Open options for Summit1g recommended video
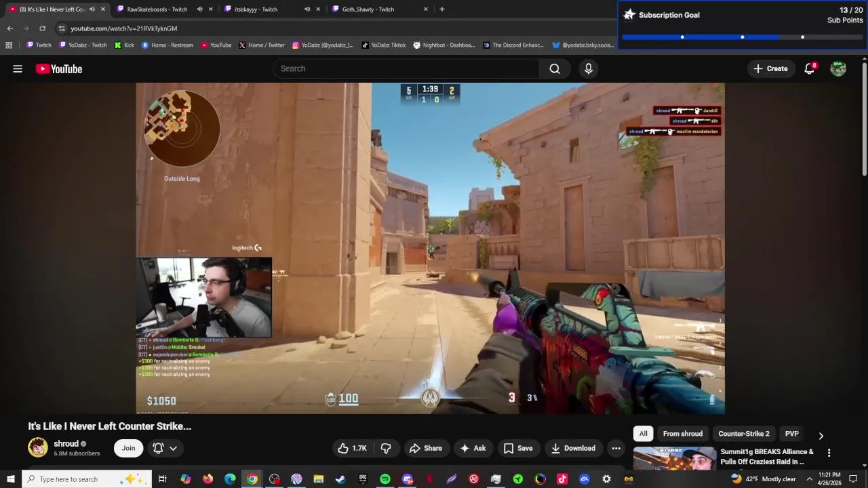Screen dimensions: 868x488 pyautogui.click(x=829, y=453)
